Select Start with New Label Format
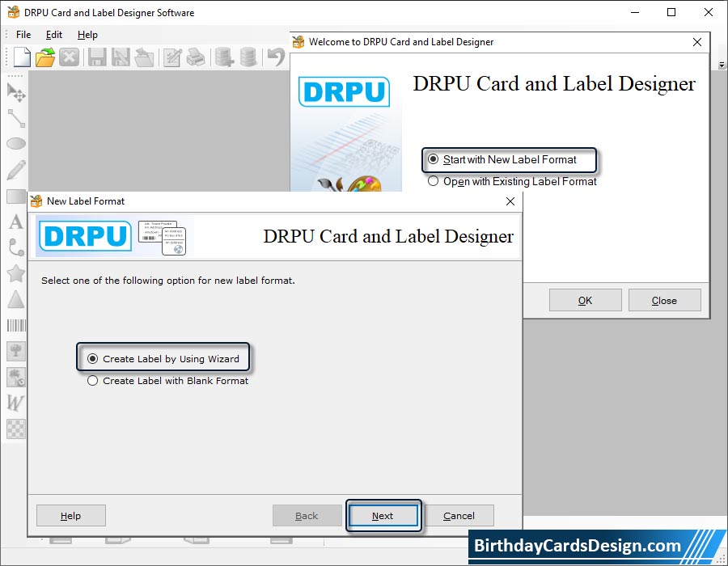This screenshot has height=566, width=728. [x=502, y=159]
